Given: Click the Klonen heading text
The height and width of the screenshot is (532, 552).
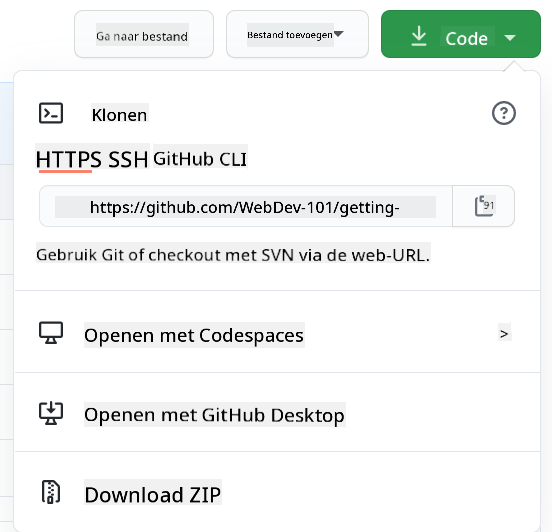Looking at the screenshot, I should tap(119, 115).
